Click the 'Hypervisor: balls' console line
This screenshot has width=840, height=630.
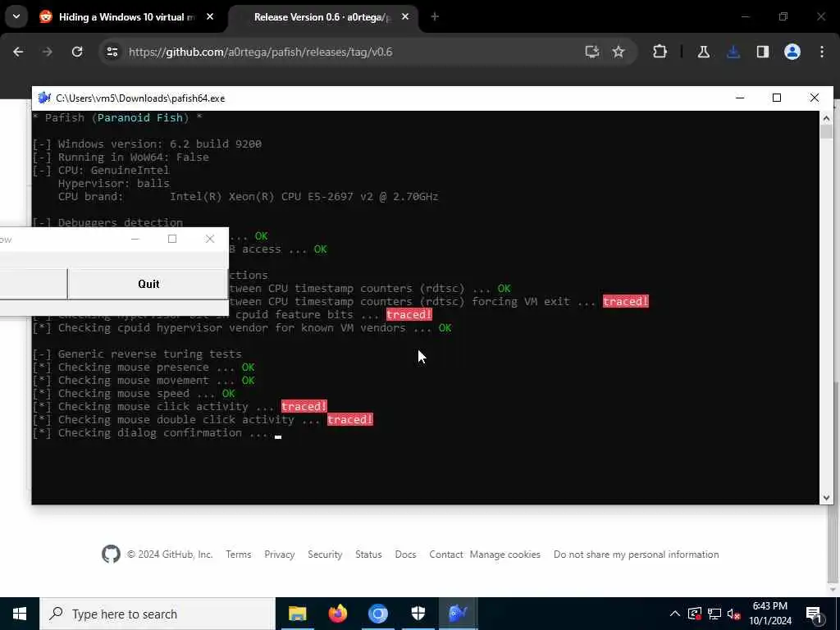[113, 183]
